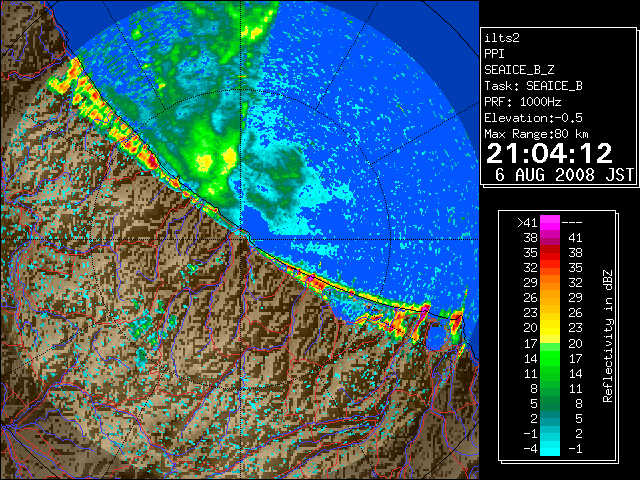
Task: Click the 21:04:12 timestamp
Action: pos(549,153)
